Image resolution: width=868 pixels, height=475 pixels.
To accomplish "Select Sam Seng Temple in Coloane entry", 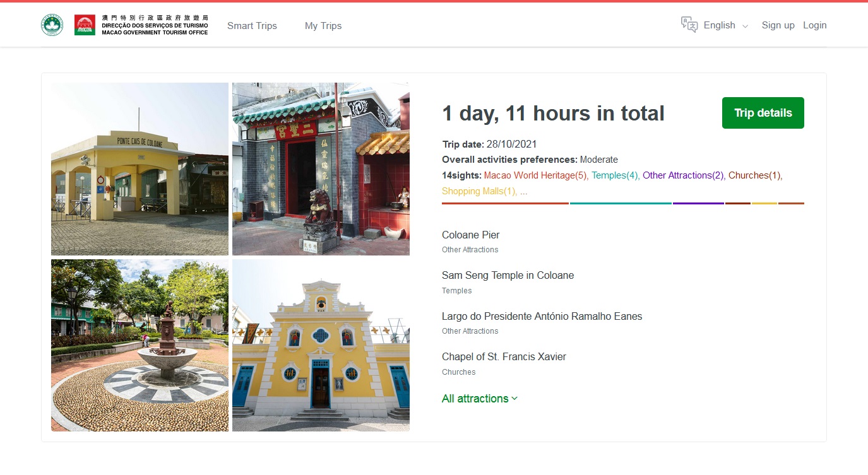I will pos(508,276).
